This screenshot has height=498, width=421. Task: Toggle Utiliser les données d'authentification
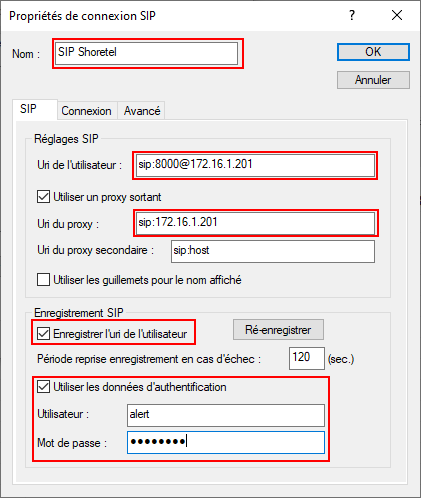click(43, 387)
